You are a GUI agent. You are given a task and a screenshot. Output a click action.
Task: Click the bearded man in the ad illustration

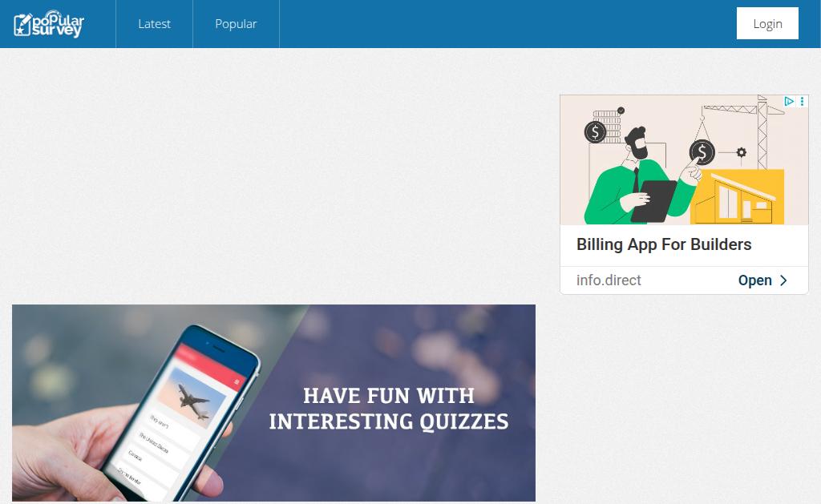[x=639, y=175]
